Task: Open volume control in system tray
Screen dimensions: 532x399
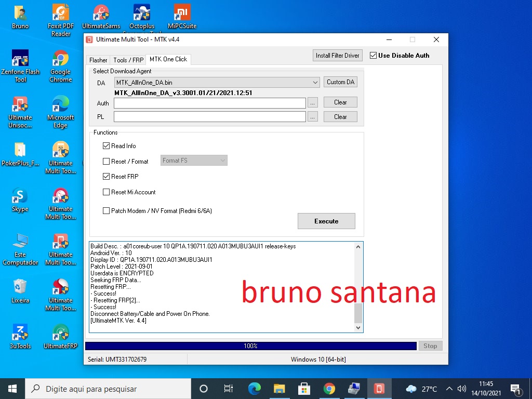Action: coord(461,389)
